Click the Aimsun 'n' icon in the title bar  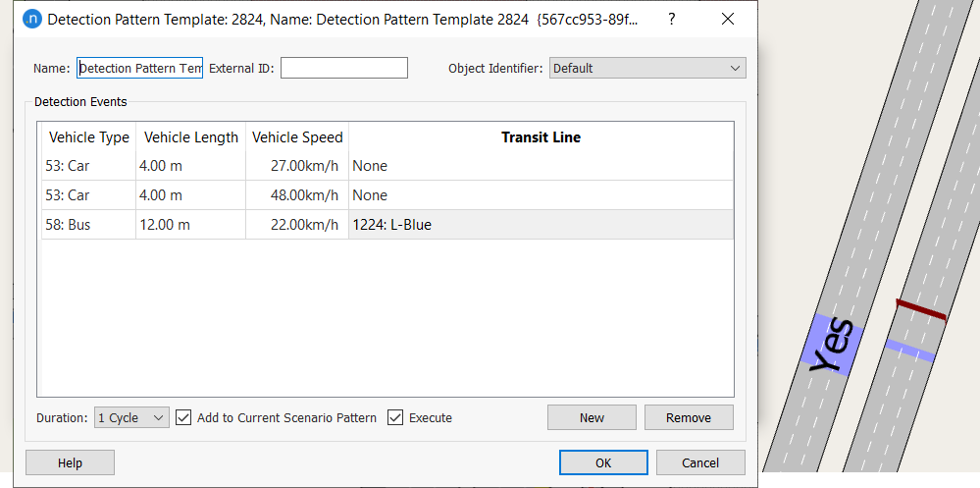coord(31,19)
